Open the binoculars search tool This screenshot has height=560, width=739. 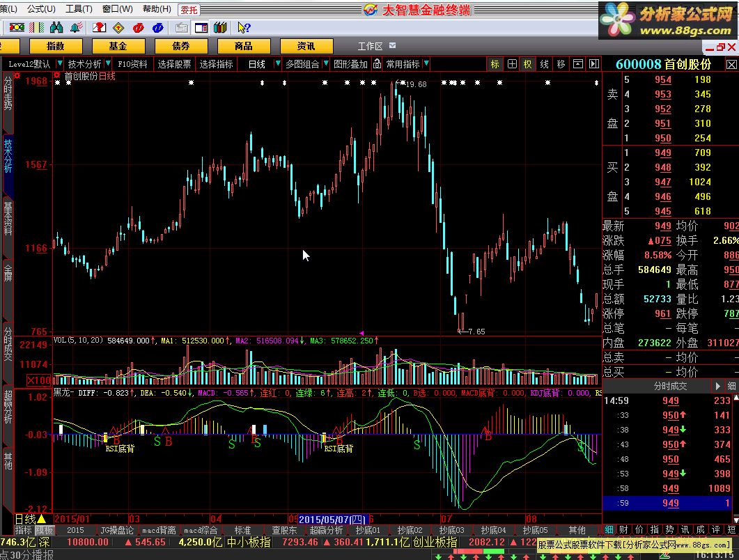click(56, 28)
